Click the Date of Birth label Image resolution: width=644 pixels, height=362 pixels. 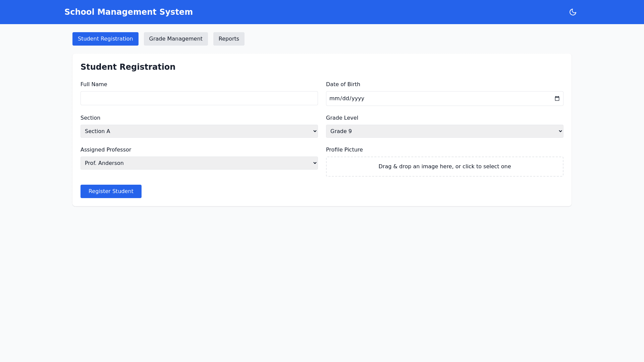tap(343, 84)
